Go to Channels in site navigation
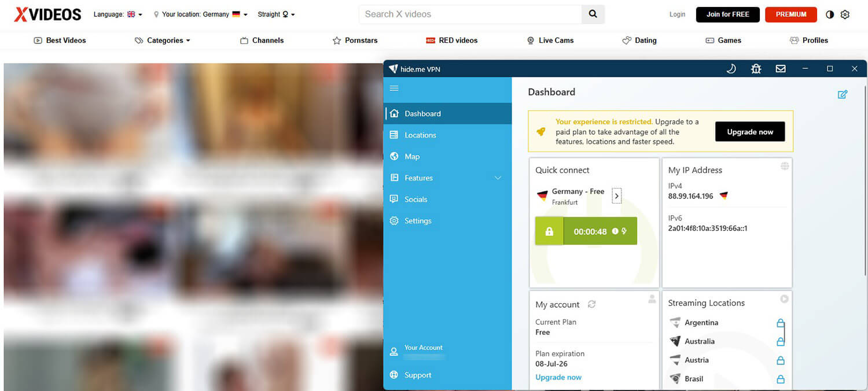 tap(262, 40)
